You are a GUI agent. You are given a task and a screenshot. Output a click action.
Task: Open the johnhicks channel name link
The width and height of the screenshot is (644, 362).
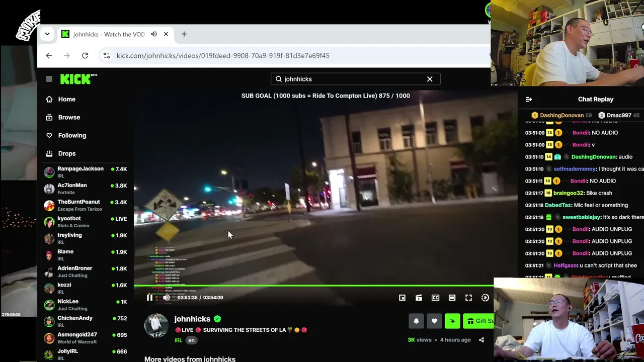pos(192,319)
